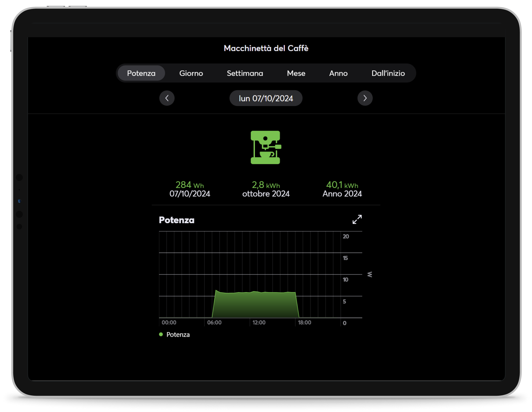This screenshot has width=532, height=412.
Task: Click the 06:00 axis label
Action: click(214, 323)
